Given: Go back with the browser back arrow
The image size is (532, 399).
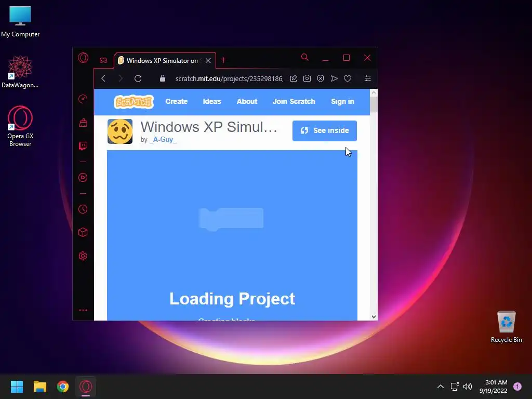Looking at the screenshot, I should click(103, 78).
